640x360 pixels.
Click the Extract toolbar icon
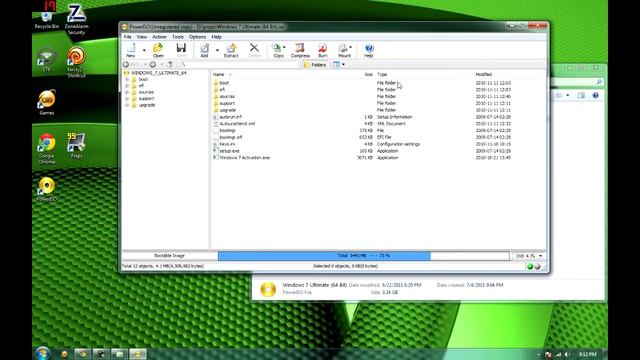[x=231, y=48]
